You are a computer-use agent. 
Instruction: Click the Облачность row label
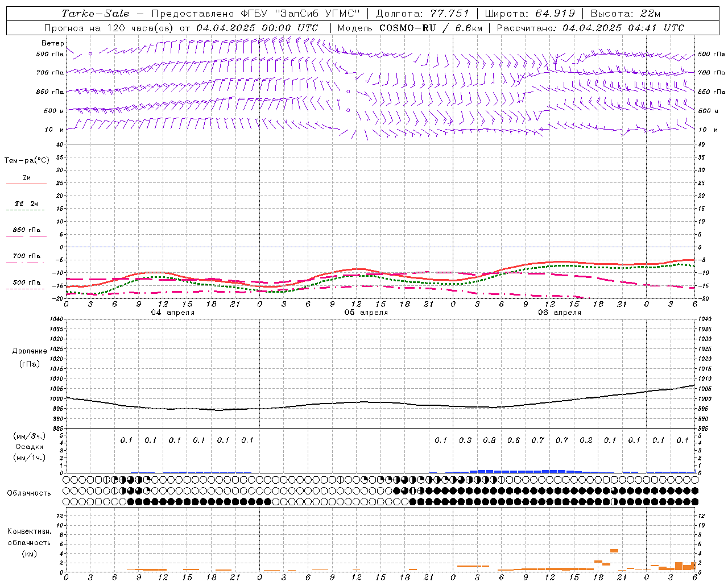[29, 493]
